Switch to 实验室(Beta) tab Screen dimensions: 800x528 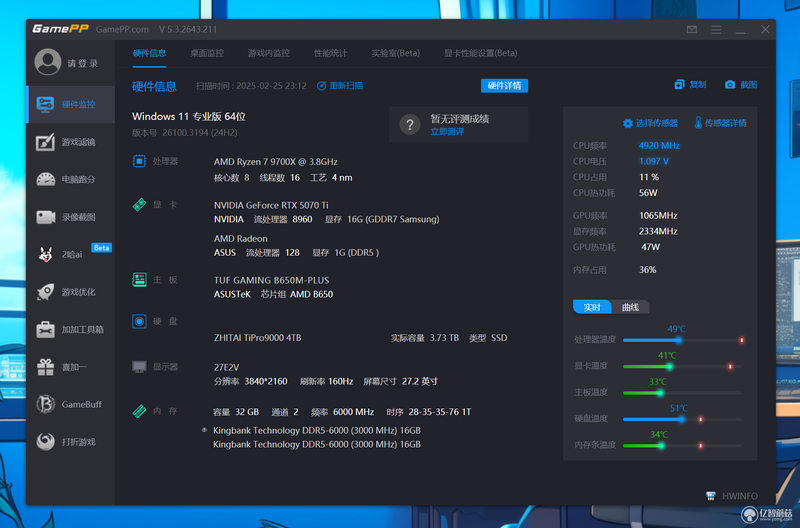395,53
